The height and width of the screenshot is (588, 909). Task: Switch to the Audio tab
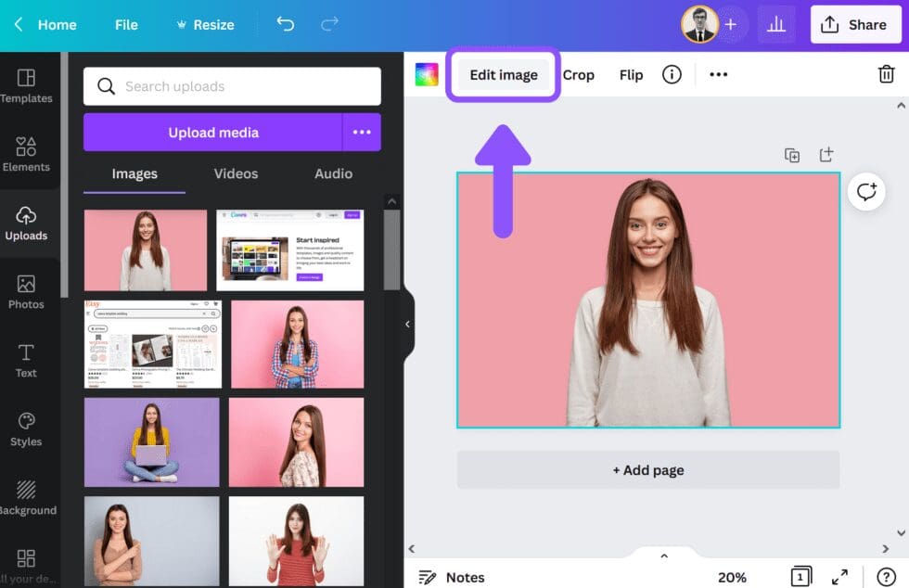(333, 173)
